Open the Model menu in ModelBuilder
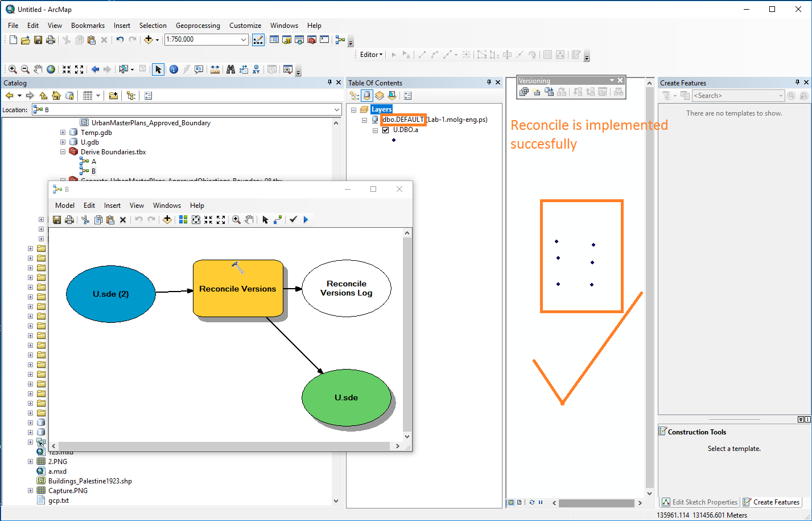 coord(65,206)
